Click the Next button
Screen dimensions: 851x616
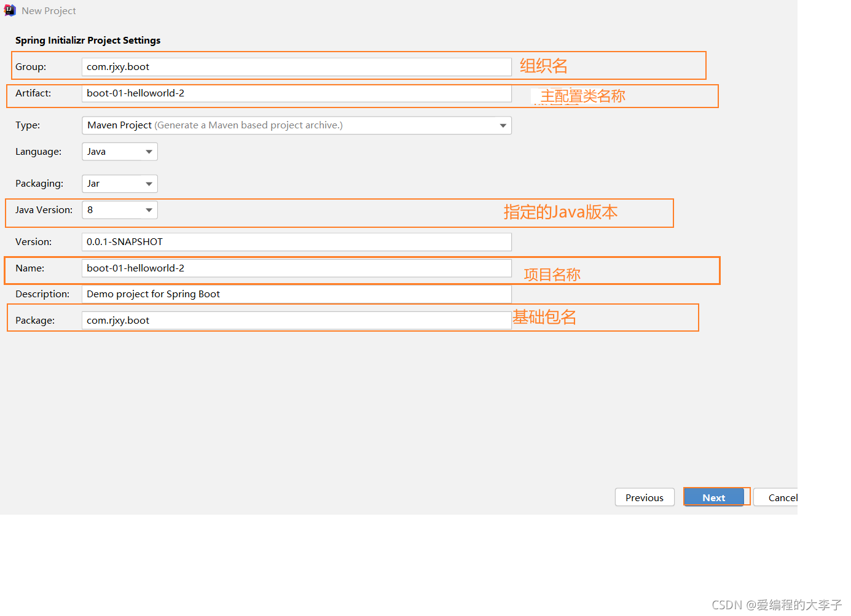(714, 497)
